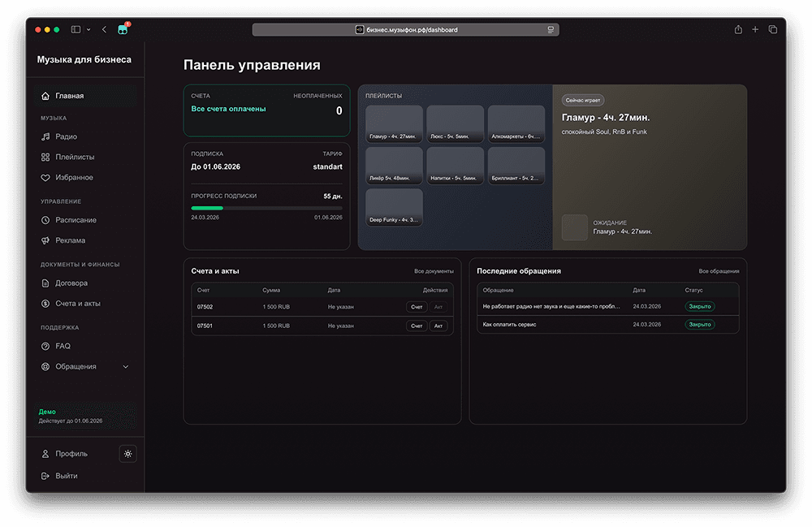Viewport: 812px width, 527px height.
Task: Open the Все обращения link
Action: [x=719, y=271]
